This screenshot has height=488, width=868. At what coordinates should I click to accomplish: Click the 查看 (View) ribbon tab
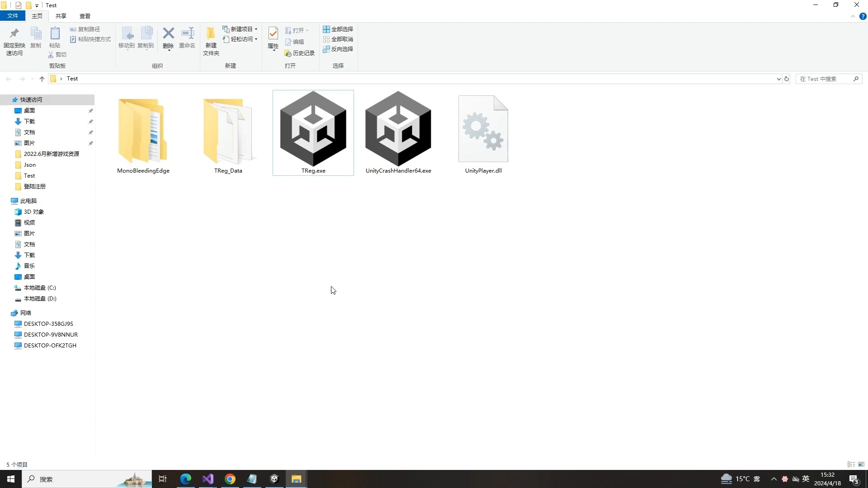coord(85,16)
